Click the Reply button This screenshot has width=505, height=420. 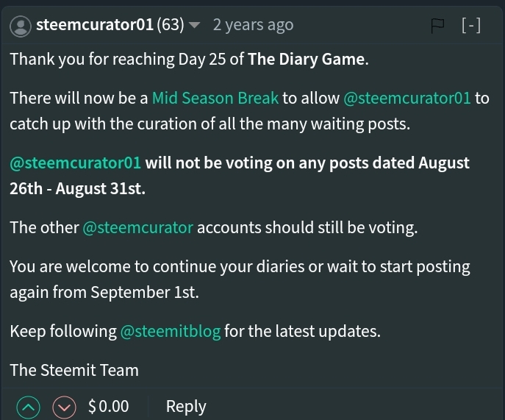pos(186,407)
